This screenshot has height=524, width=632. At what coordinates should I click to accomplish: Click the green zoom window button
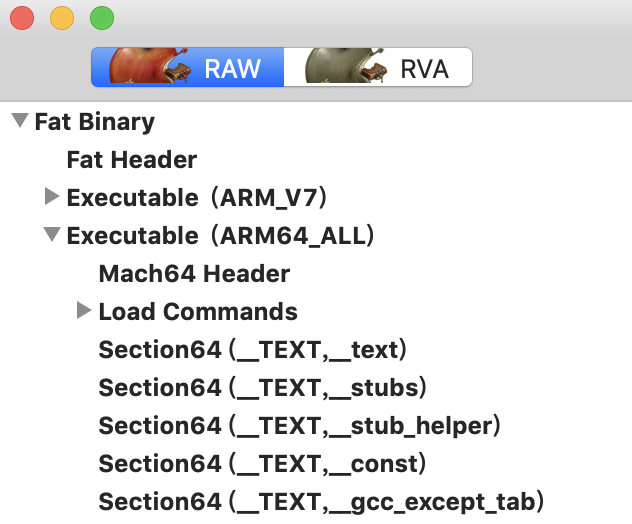102,18
